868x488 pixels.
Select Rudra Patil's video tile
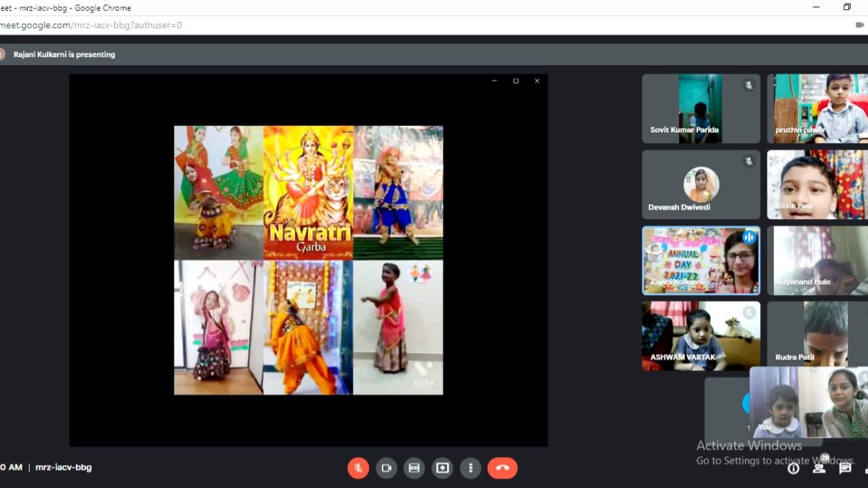coord(817,334)
